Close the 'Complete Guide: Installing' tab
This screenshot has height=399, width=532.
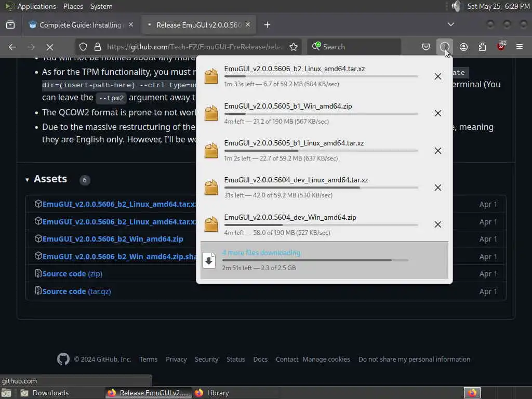(x=131, y=25)
